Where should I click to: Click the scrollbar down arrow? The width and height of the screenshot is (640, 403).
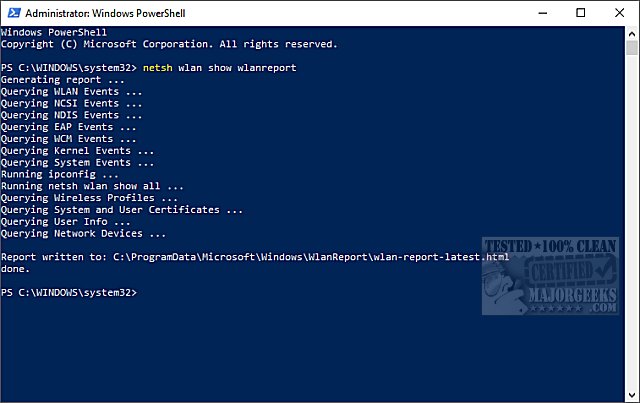tap(632, 395)
